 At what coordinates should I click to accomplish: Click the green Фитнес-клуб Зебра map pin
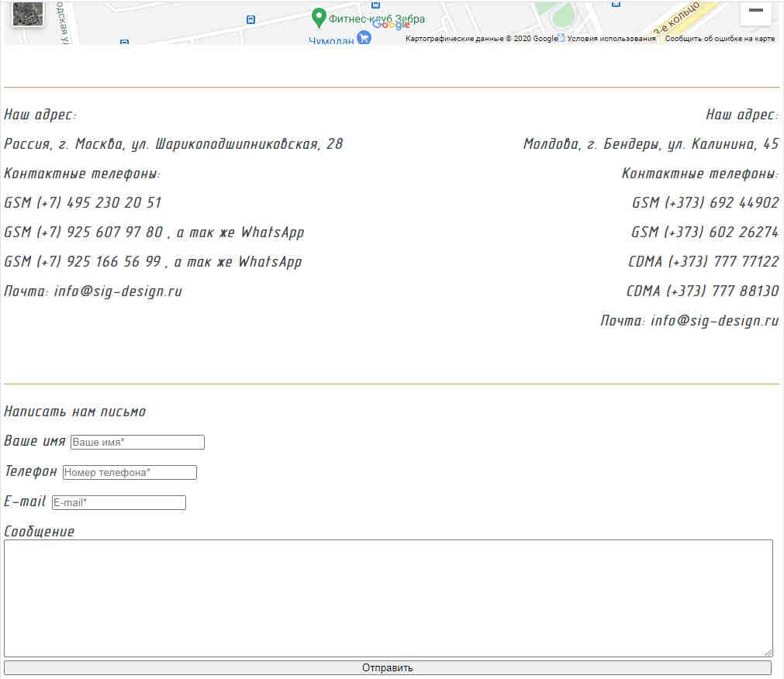(318, 17)
